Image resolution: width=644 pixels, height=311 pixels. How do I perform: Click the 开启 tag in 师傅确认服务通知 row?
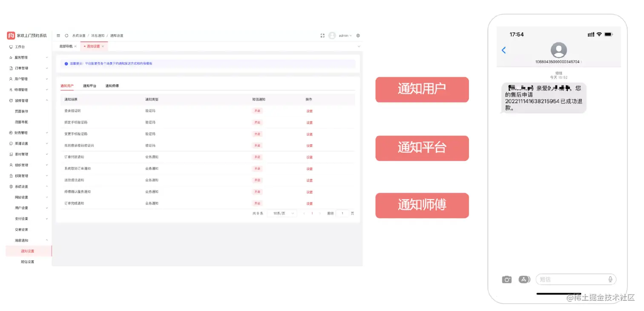257,192
